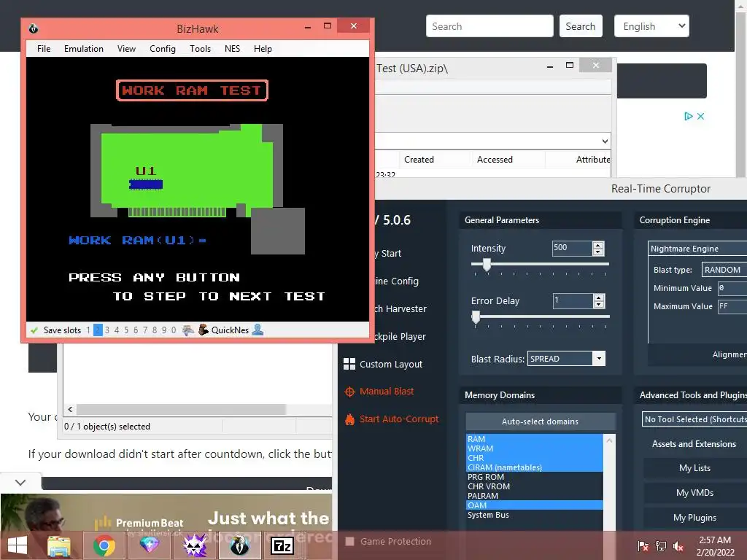Close the ad with X icon
The width and height of the screenshot is (747, 560).
pos(700,116)
